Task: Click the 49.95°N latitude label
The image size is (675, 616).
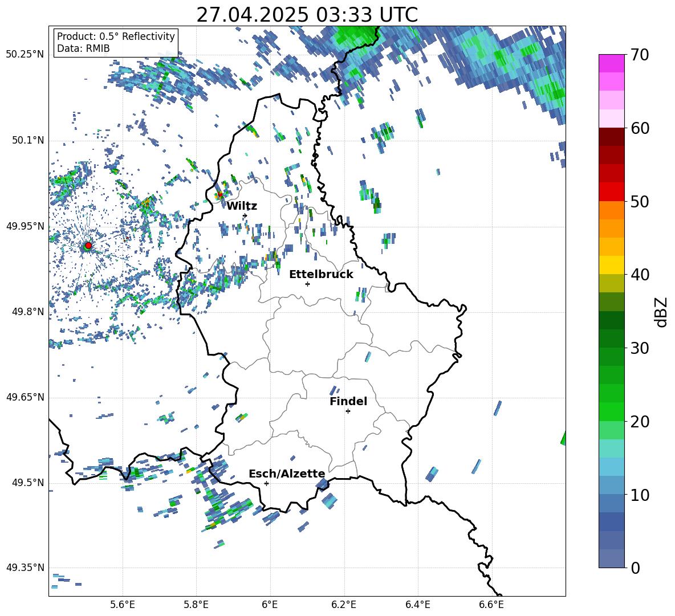Action: pos(25,226)
